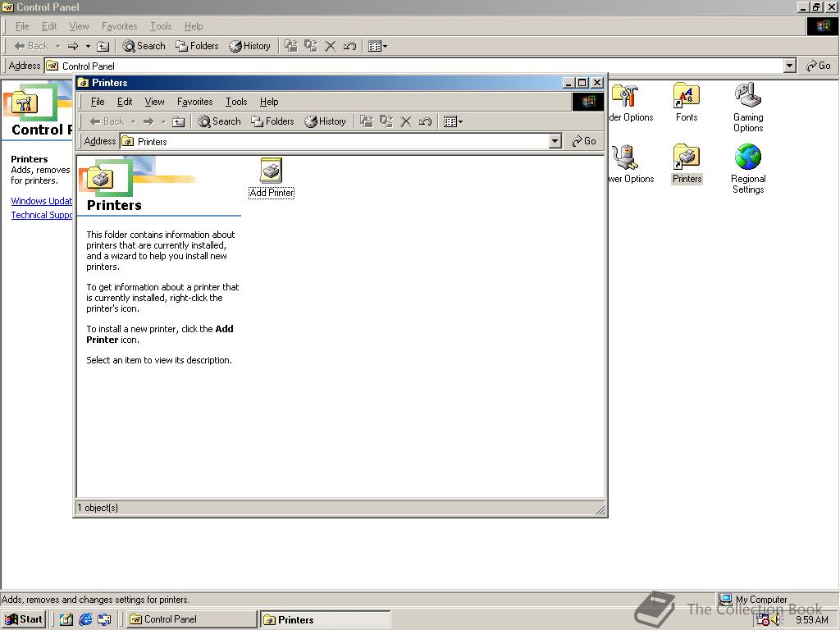
Task: Follow the Windows Update link
Action: (42, 201)
